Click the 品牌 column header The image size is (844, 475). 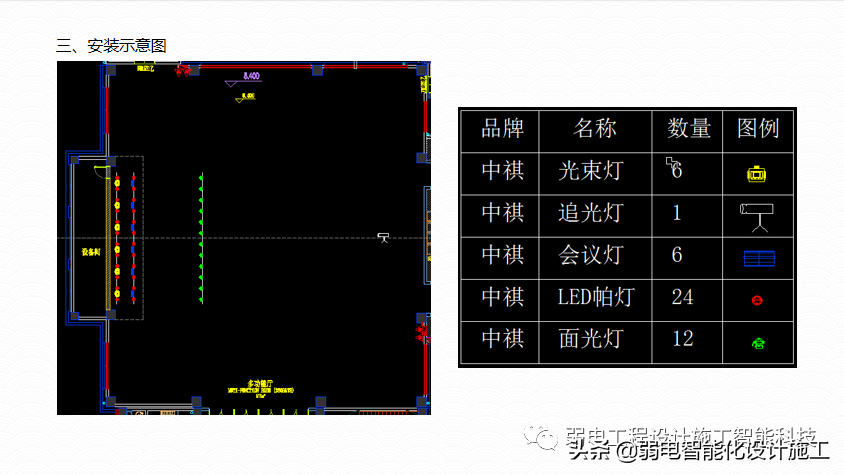pyautogui.click(x=502, y=129)
